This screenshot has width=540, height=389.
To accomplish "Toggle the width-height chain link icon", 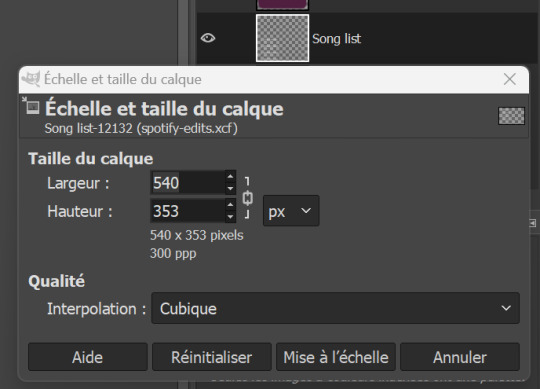I will click(247, 198).
